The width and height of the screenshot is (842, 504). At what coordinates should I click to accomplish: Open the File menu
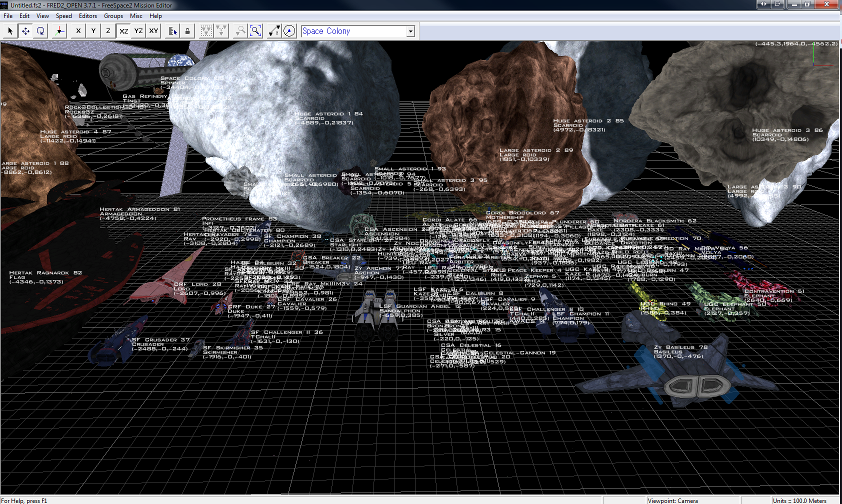pos(8,16)
